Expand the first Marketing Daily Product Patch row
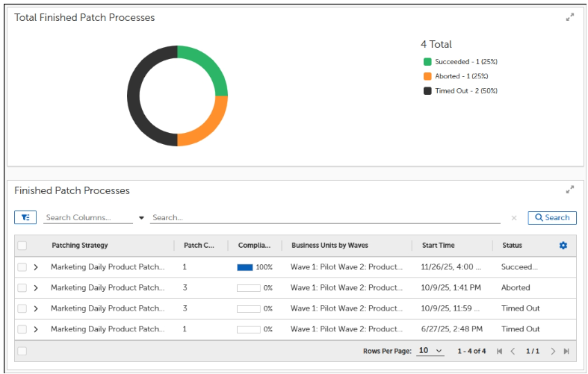588x374 pixels. coord(36,267)
